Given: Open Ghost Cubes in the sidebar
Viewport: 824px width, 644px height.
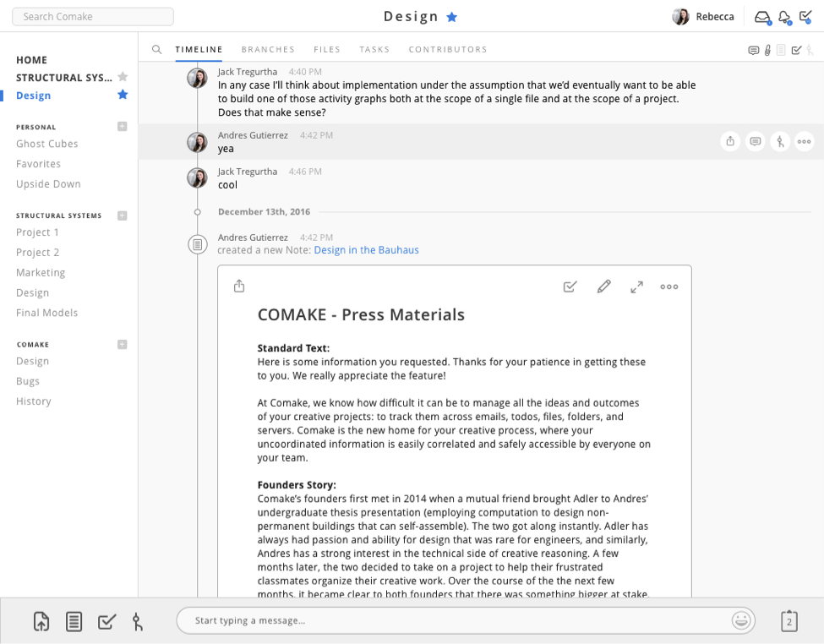Looking at the screenshot, I should click(x=47, y=144).
